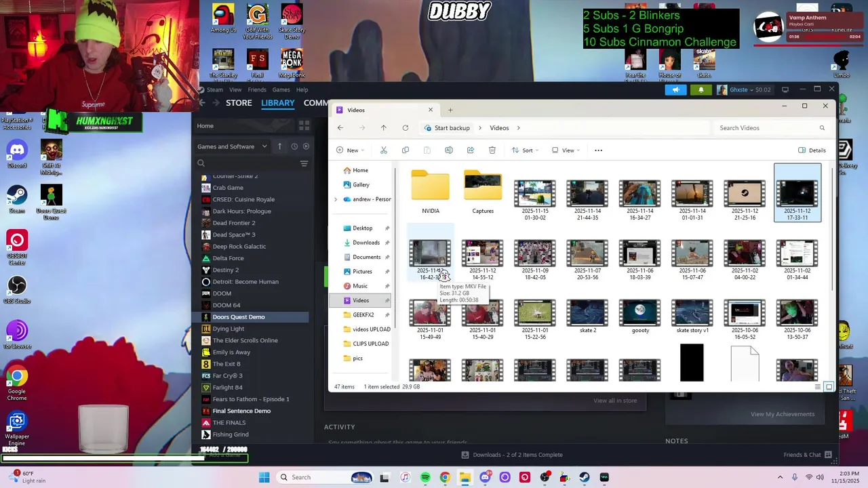This screenshot has height=488, width=868.
Task: Open OBS Studio desktop shortcut
Action: pos(17,289)
